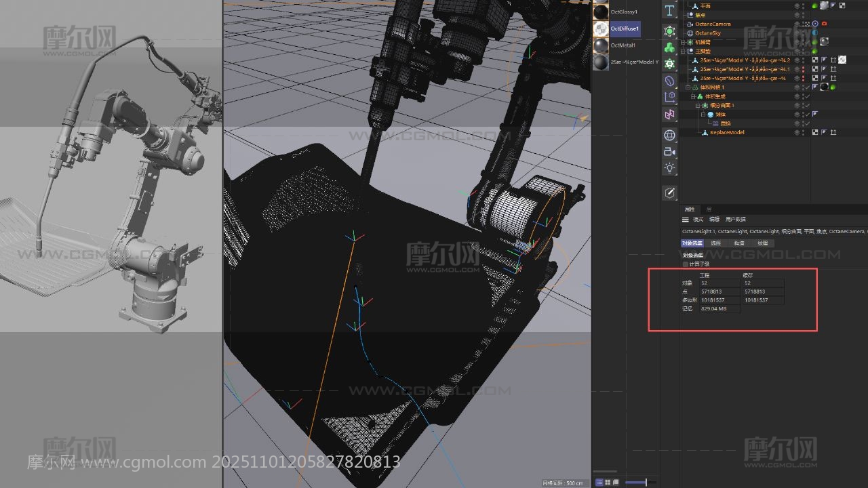Toggle enable checkmark of ReplaceModel object
The height and width of the screenshot is (488, 868).
(807, 132)
